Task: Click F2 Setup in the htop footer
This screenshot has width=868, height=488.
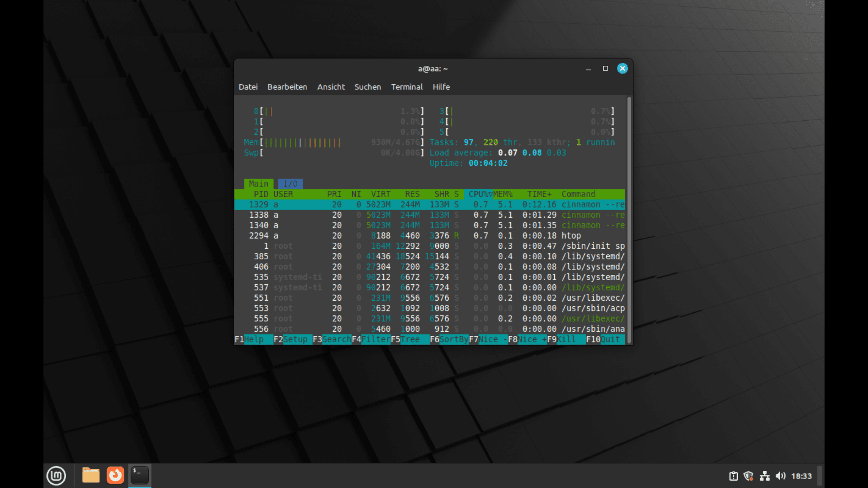Action: pos(293,339)
